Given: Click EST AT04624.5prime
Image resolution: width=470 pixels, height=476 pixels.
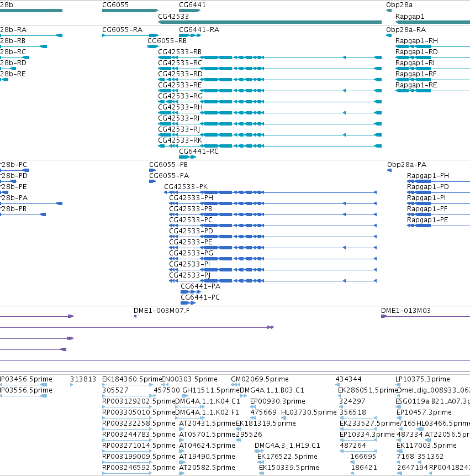Looking at the screenshot, I should tap(207, 446).
